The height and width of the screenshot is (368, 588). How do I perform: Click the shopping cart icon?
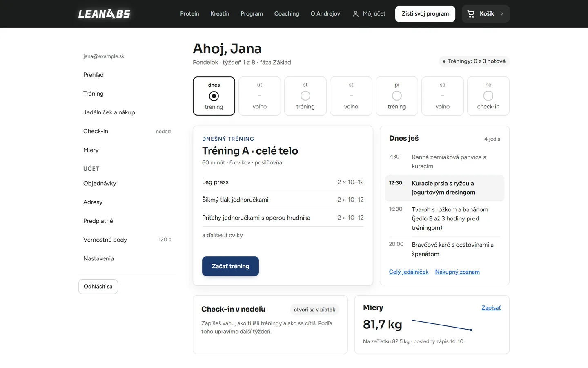(471, 14)
